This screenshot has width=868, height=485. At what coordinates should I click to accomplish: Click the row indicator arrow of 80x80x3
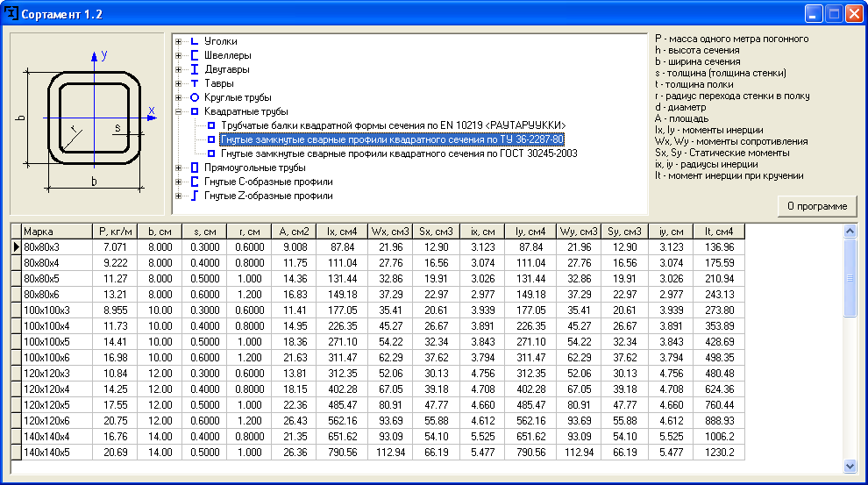16,247
